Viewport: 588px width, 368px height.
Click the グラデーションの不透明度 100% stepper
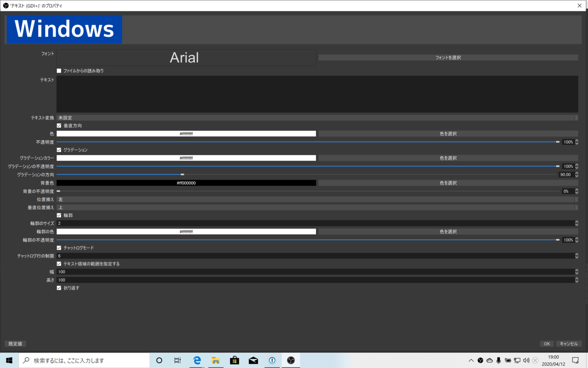click(x=571, y=166)
